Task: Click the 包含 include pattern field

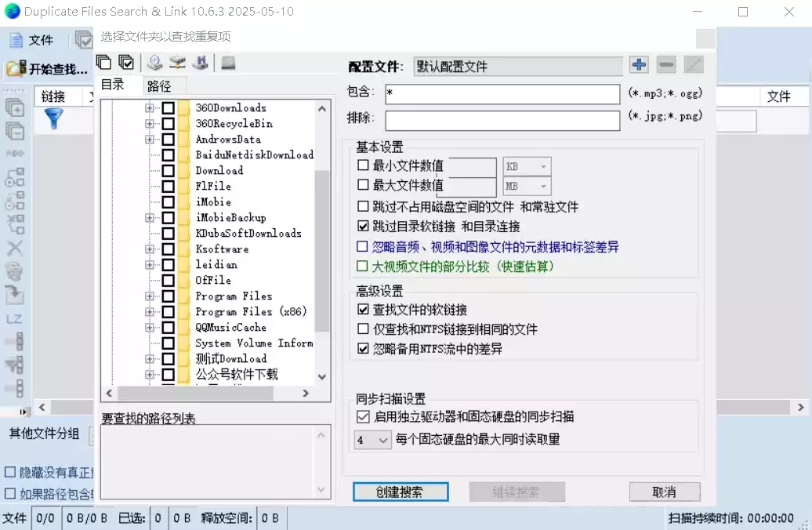Action: tap(502, 94)
